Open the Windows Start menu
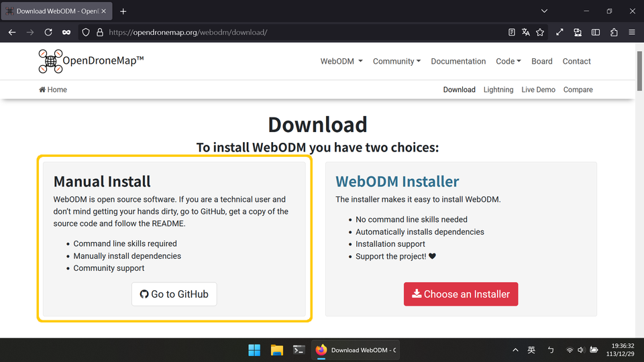This screenshot has width=644, height=362. pyautogui.click(x=254, y=350)
